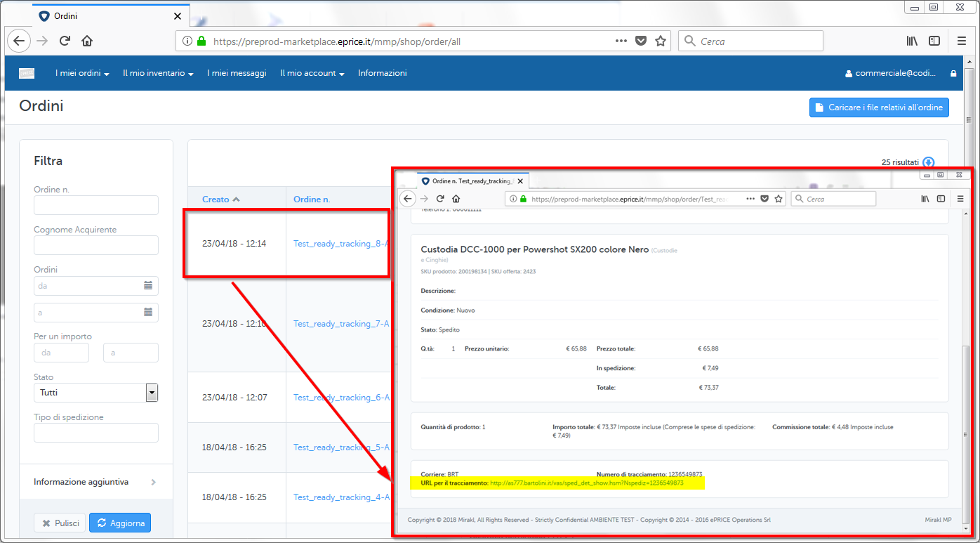Select the 'Custodia DCC-1000 per Powershot SX200' title
Viewport: 980px width, 543px height.
coord(535,249)
